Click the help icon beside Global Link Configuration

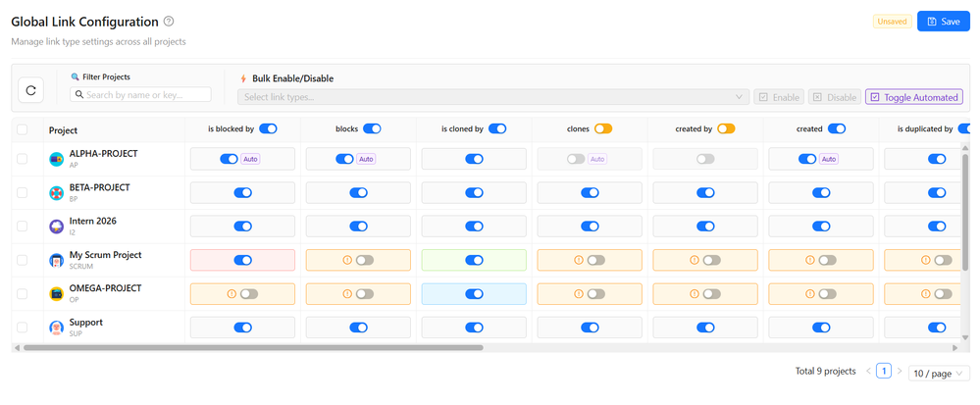[169, 22]
